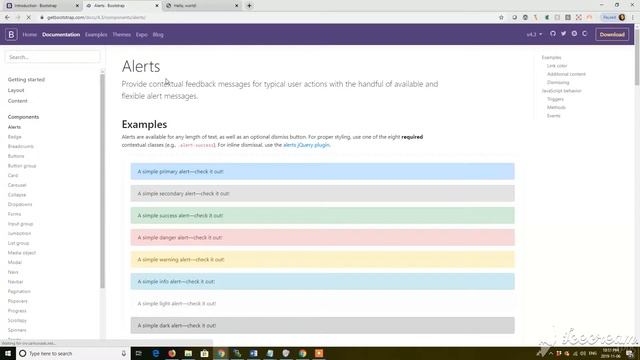Expand the Content sidebar section
Image resolution: width=640 pixels, height=360 pixels.
(x=18, y=101)
